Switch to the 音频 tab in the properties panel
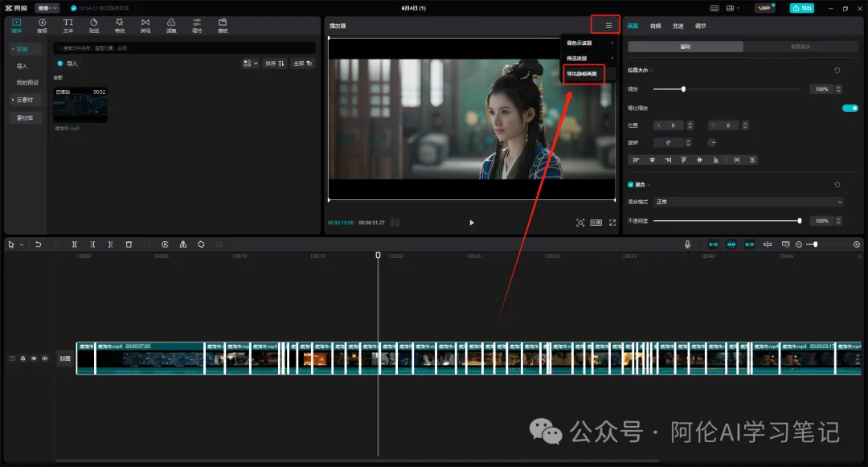 tap(656, 26)
